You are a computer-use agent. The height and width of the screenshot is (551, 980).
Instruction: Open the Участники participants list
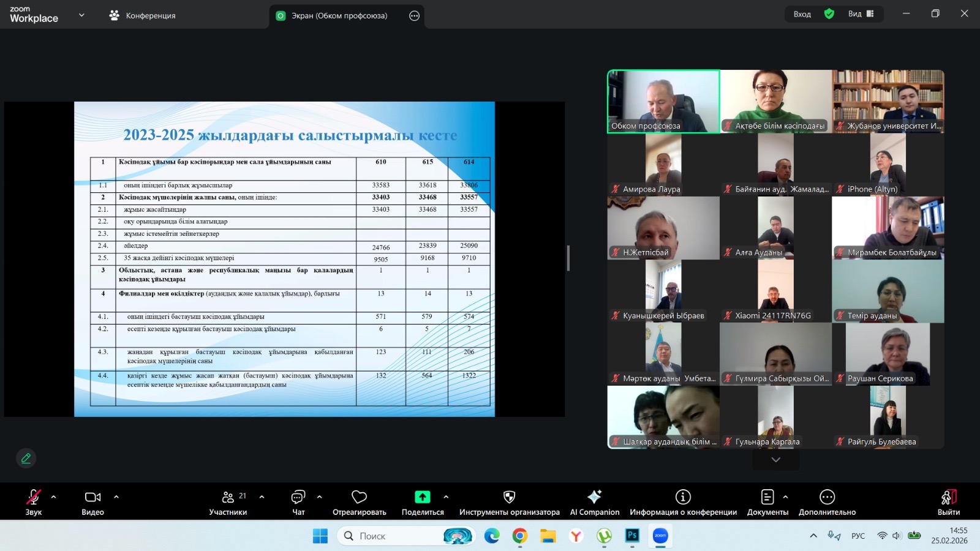point(228,502)
